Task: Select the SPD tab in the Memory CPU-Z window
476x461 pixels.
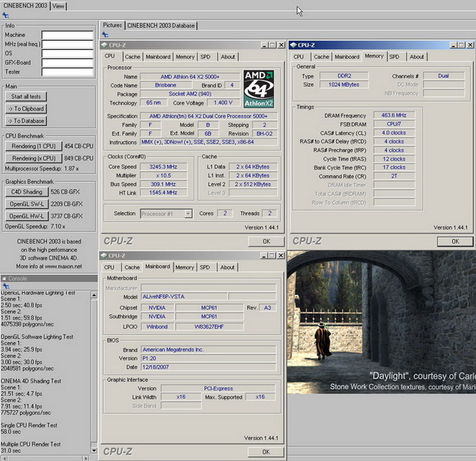Action: pos(394,56)
